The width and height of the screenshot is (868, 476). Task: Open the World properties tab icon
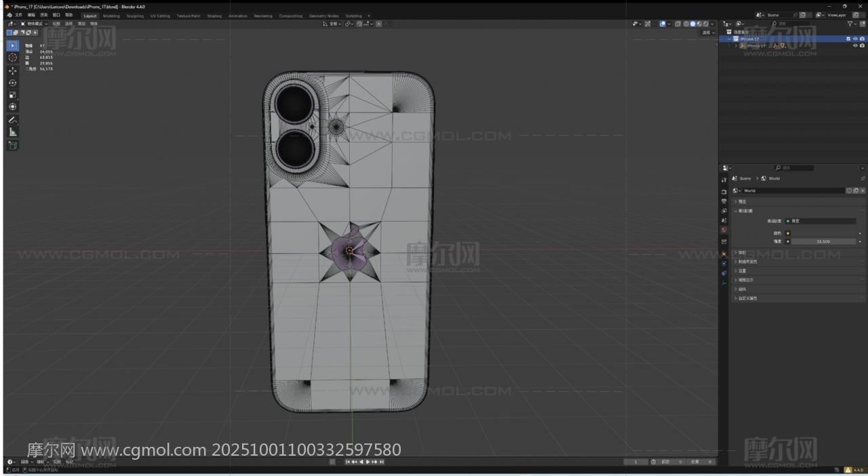[724, 230]
